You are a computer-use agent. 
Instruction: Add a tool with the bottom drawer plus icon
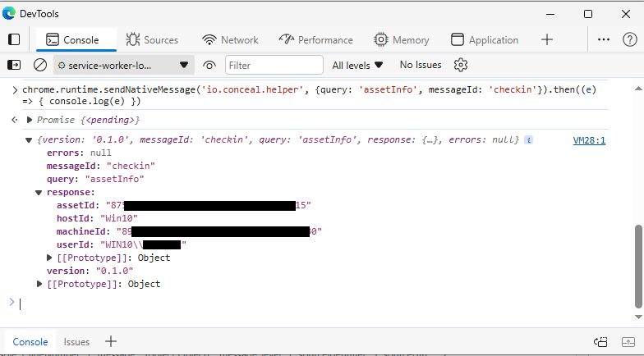click(110, 341)
